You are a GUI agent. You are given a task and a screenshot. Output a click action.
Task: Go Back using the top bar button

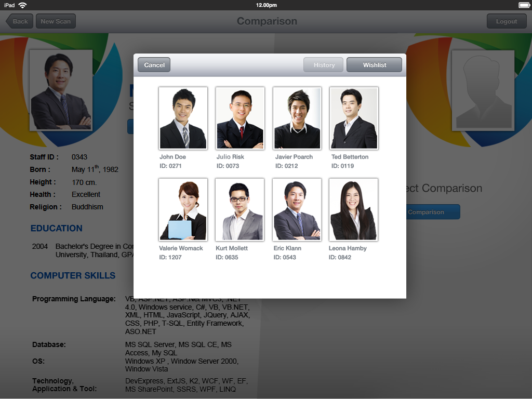tap(19, 21)
